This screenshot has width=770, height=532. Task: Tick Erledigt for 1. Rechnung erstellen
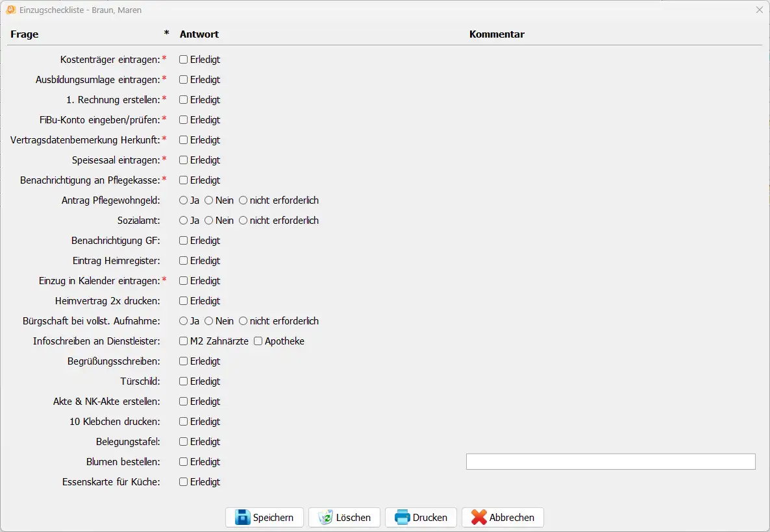point(184,100)
